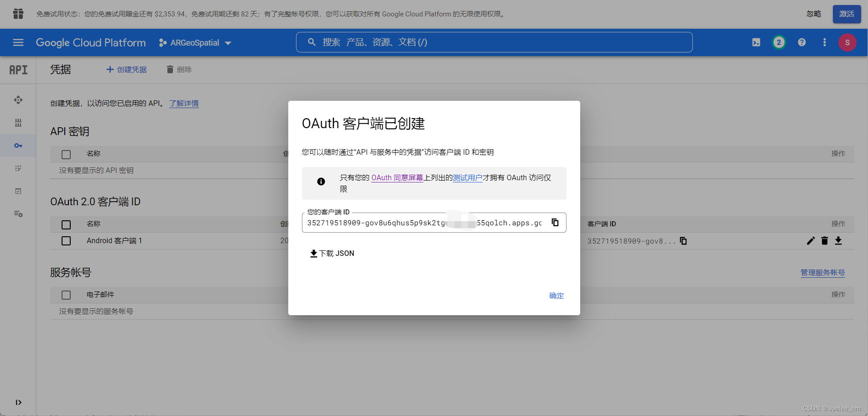Check the Android 客户端 1 row checkbox

click(x=66, y=241)
